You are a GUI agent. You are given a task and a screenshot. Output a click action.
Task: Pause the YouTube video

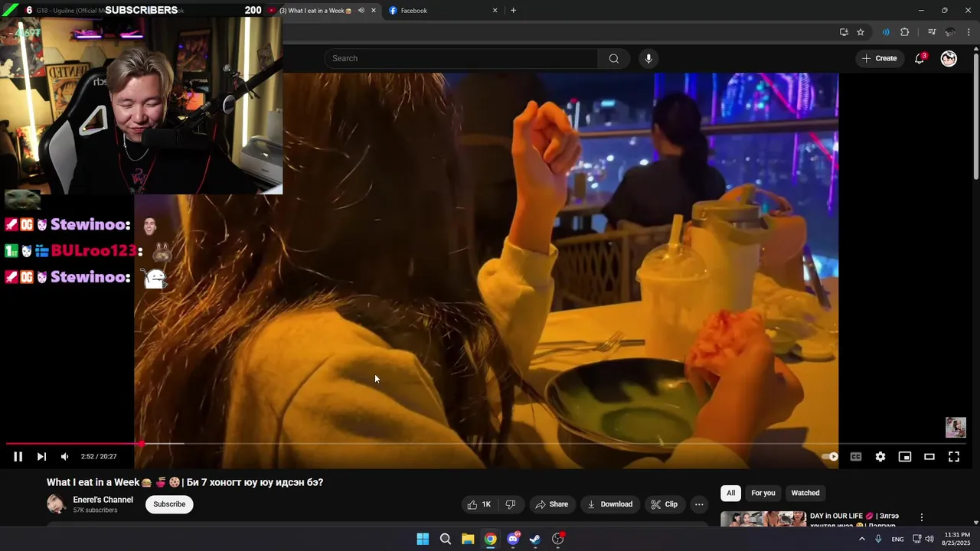point(18,457)
